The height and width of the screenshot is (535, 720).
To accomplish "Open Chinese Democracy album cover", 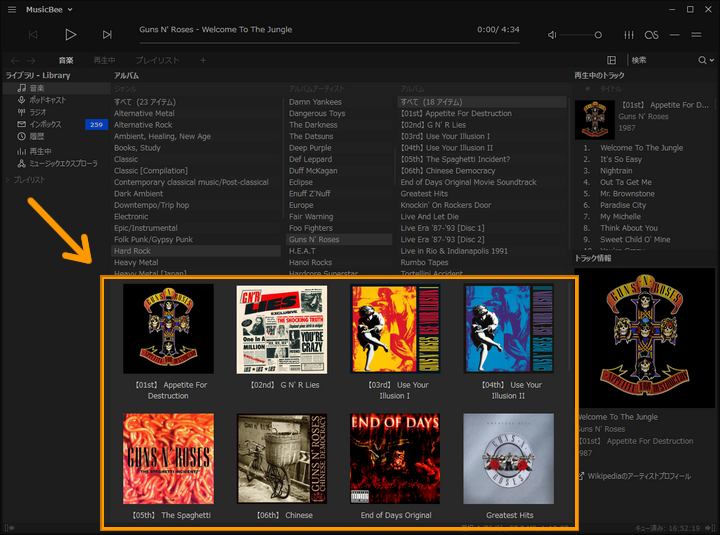I will click(x=281, y=458).
